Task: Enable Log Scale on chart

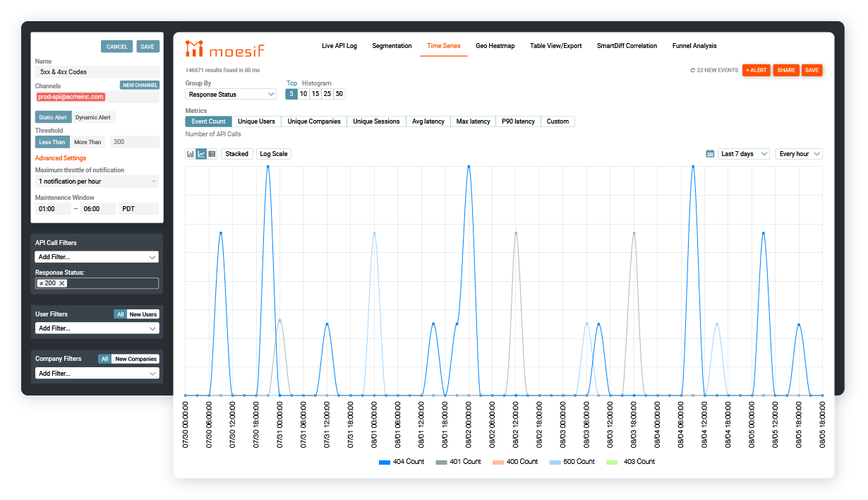Action: 274,154
